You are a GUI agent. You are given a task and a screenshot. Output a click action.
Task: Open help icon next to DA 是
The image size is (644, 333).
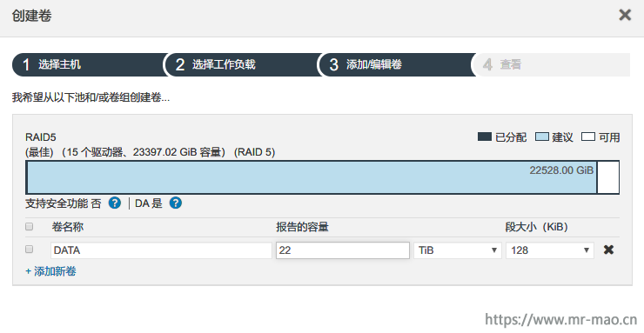click(176, 203)
